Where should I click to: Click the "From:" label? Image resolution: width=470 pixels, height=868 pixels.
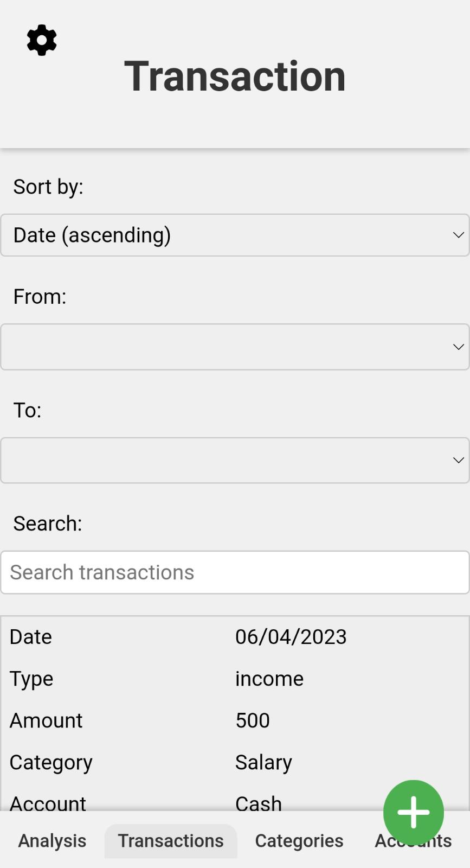pos(40,297)
